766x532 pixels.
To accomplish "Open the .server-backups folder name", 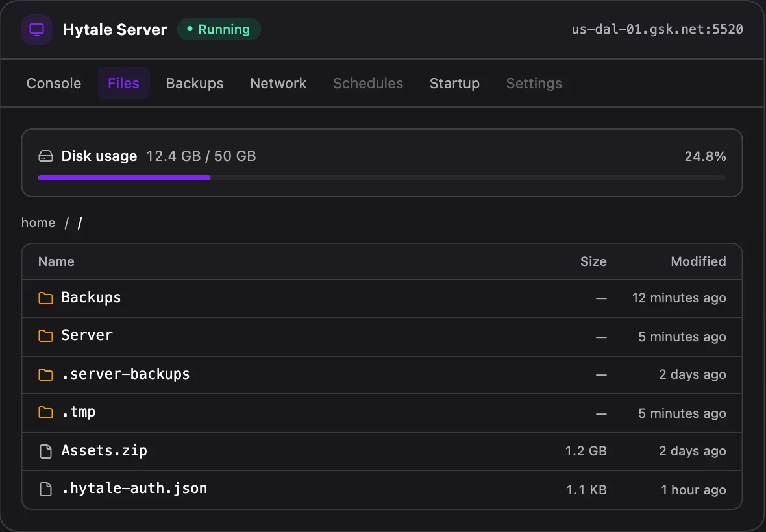I will (x=125, y=374).
